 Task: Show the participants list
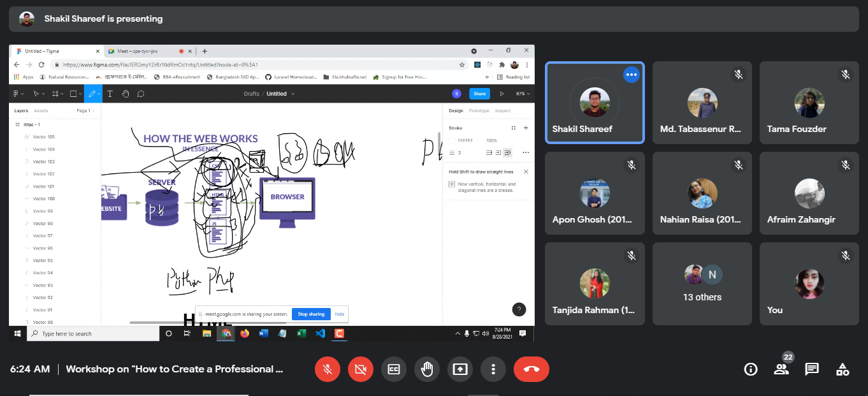[x=781, y=369]
